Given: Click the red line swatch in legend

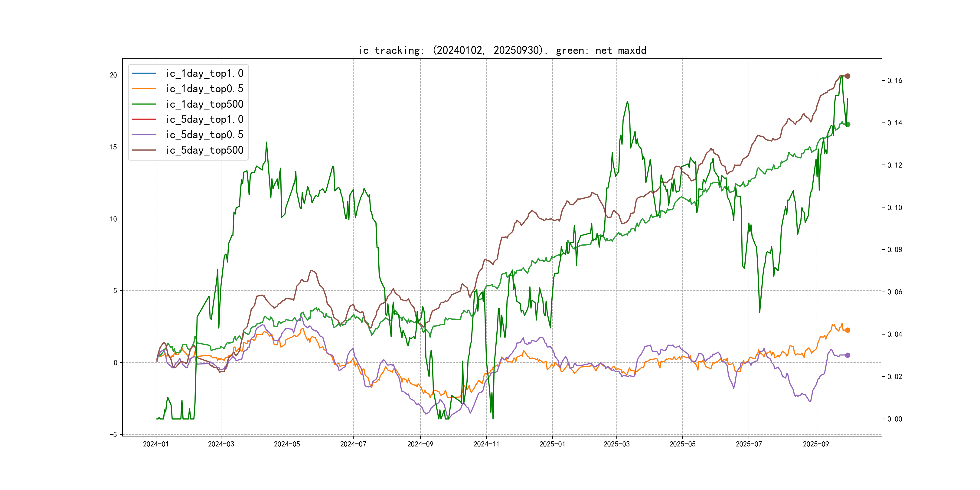Looking at the screenshot, I should point(144,119).
